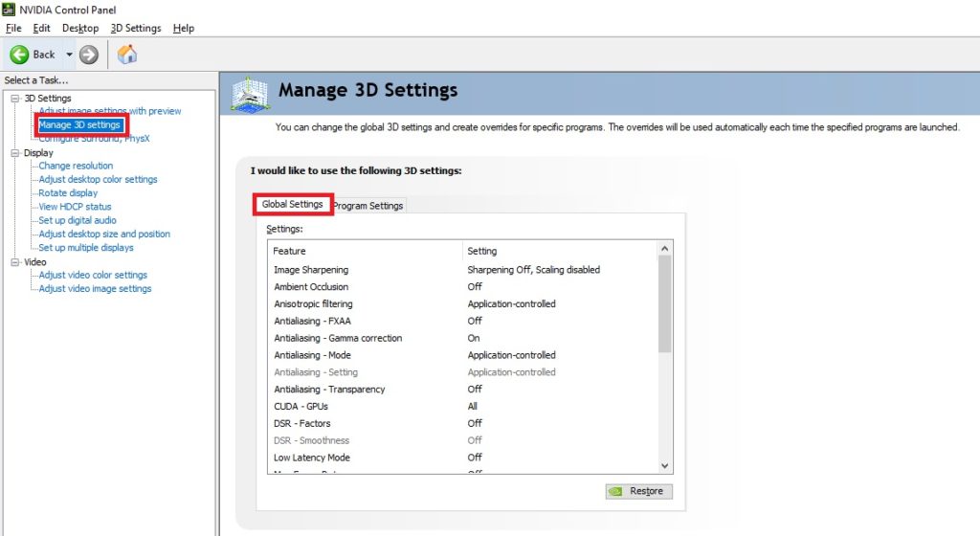Open the Help menu
Screen dimensions: 980x536
coord(183,28)
